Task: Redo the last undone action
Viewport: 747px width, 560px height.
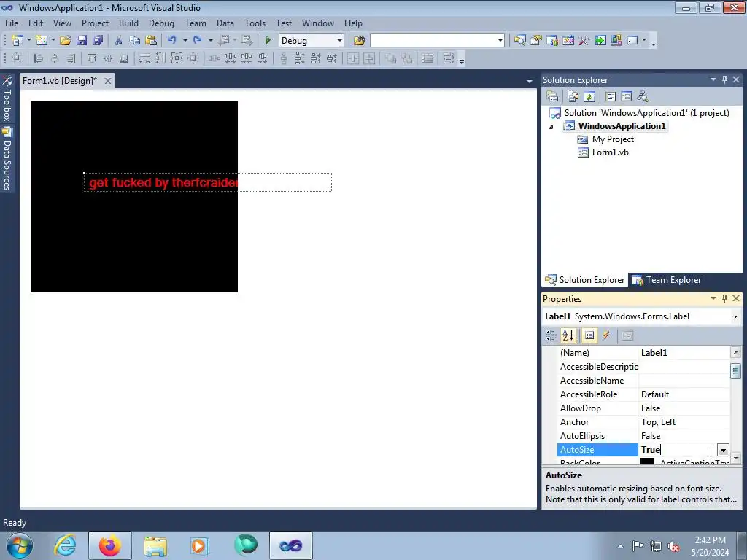Action: 197,41
